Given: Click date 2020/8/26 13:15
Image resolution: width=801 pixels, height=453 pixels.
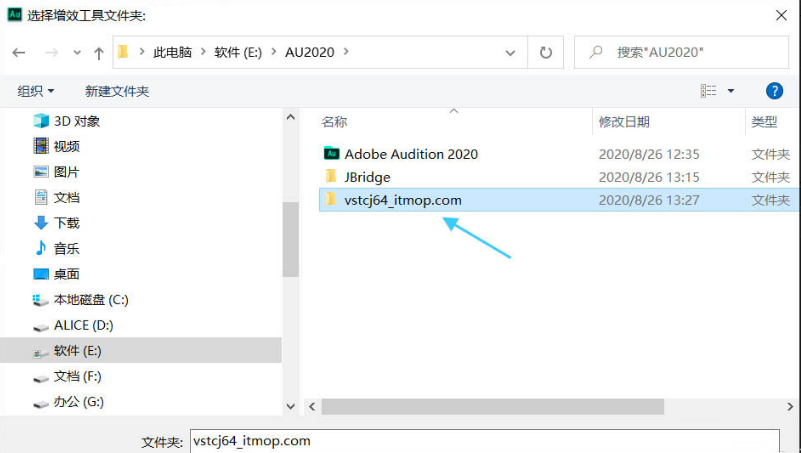Looking at the screenshot, I should click(649, 177).
